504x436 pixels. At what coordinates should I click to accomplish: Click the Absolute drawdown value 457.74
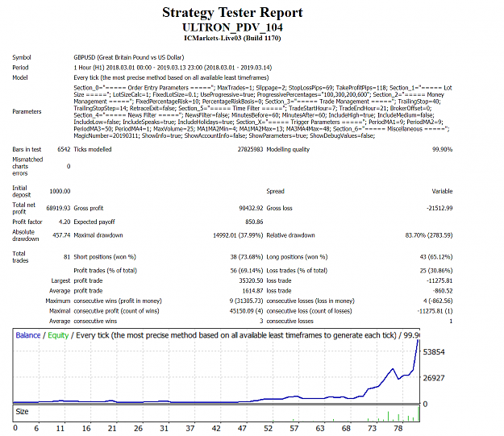pyautogui.click(x=61, y=235)
